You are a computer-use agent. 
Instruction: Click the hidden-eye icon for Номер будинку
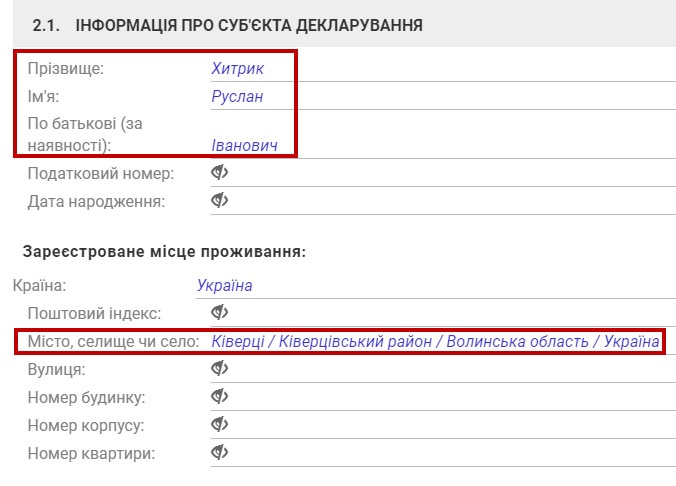coord(220,397)
